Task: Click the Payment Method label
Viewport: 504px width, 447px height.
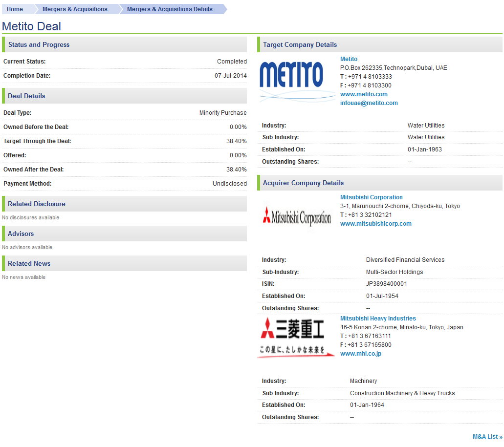Action: coord(27,184)
